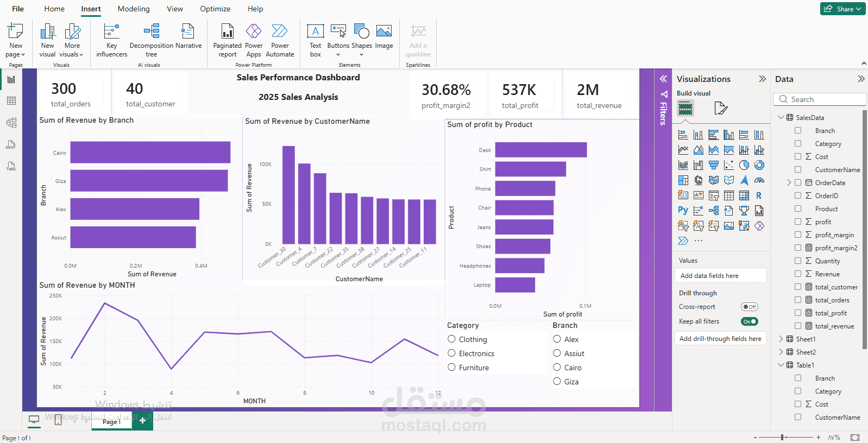Insert the R script visual

759,195
